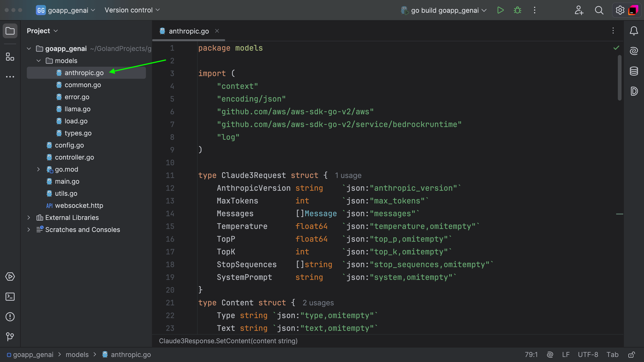Open the Version control dropdown
The image size is (644, 362).
coord(132,10)
